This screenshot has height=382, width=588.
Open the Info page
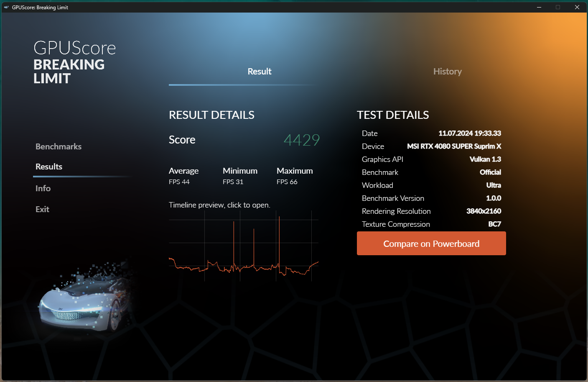click(x=43, y=188)
